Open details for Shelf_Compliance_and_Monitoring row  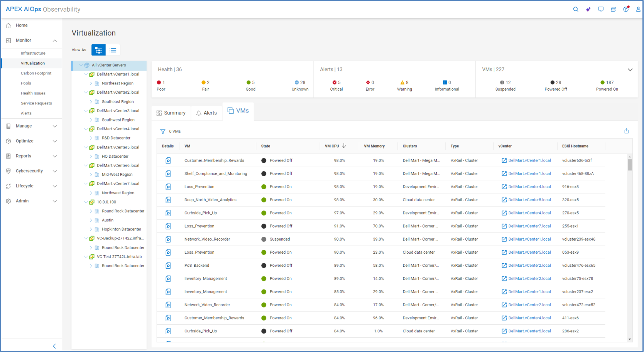(168, 173)
